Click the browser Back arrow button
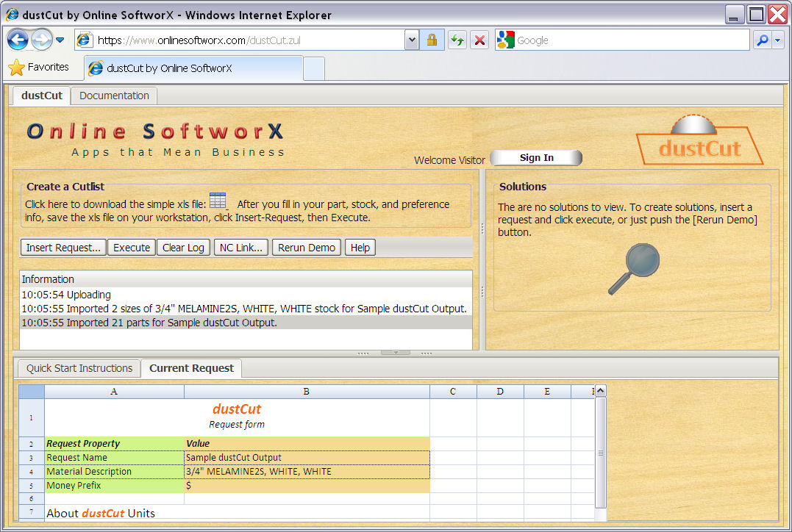792x532 pixels. (18, 40)
